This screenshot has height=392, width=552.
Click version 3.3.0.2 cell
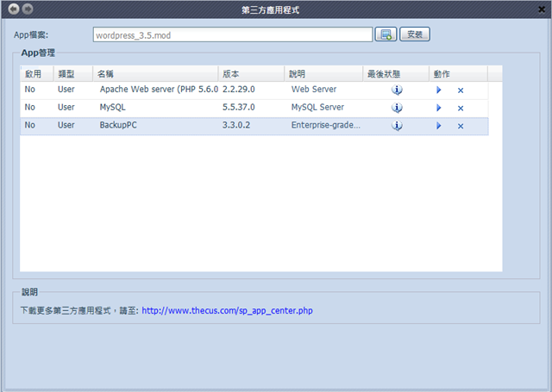236,125
